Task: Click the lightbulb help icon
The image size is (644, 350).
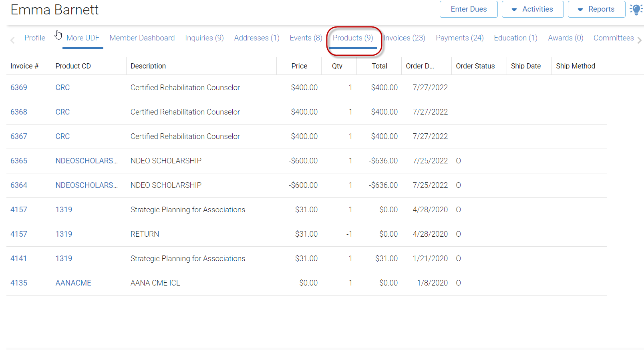Action: pos(636,9)
